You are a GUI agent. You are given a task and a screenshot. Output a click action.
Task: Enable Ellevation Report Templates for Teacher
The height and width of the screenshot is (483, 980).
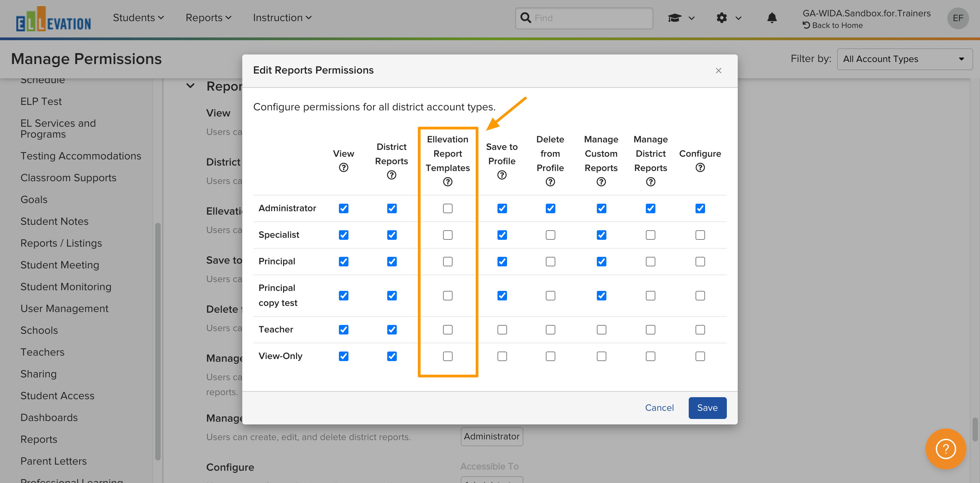click(447, 329)
